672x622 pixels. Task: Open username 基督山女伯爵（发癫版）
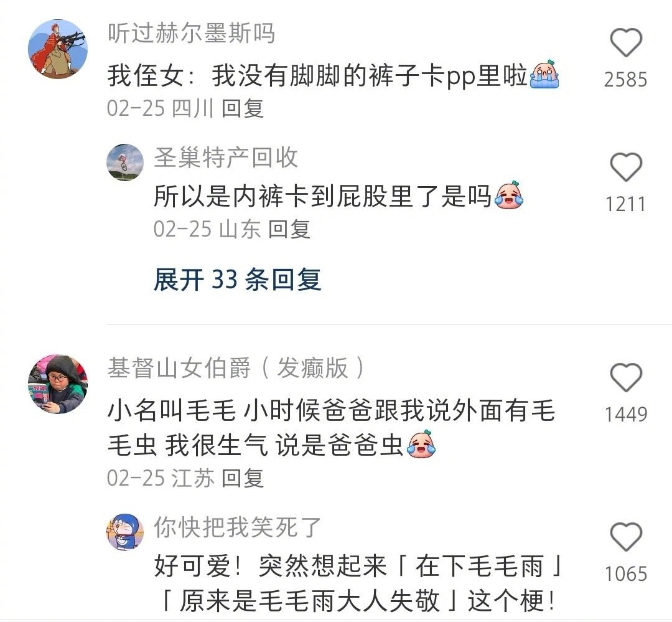[236, 368]
